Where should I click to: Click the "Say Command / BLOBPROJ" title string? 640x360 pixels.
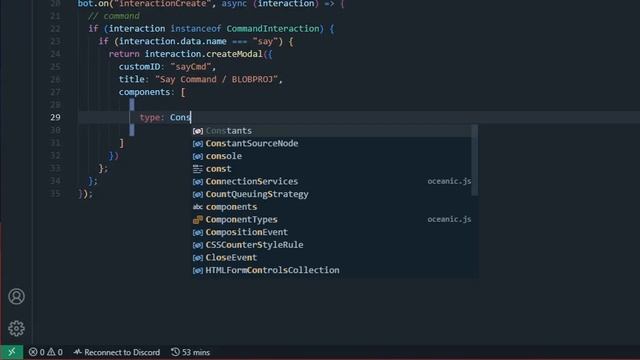click(x=216, y=79)
